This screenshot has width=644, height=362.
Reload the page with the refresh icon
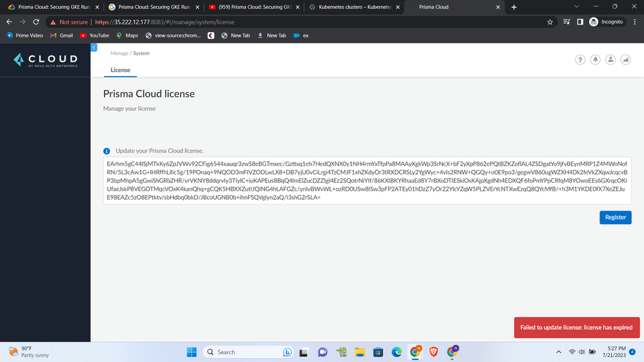click(36, 22)
